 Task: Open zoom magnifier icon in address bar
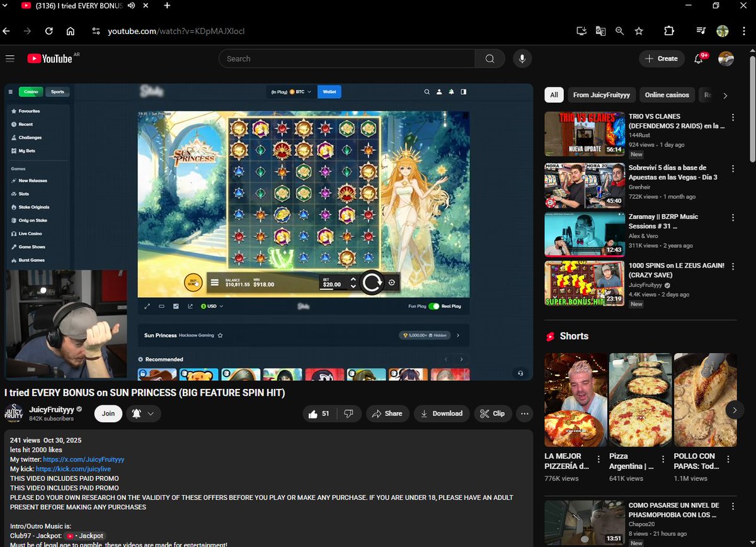click(619, 31)
